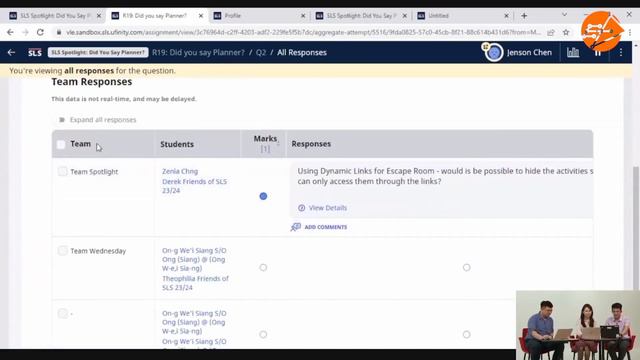This screenshot has width=640, height=360.
Task: Click the presenters webcam thumbnail
Action: [x=578, y=325]
